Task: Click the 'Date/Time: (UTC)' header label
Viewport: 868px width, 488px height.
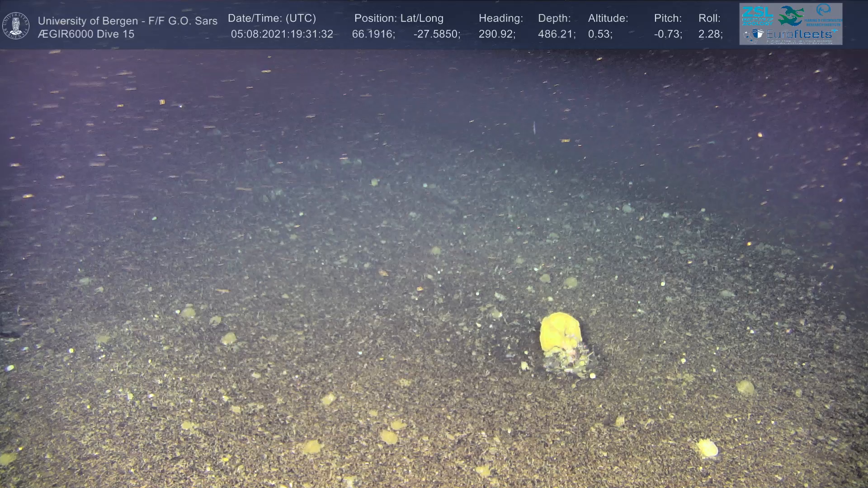Action: (x=272, y=19)
